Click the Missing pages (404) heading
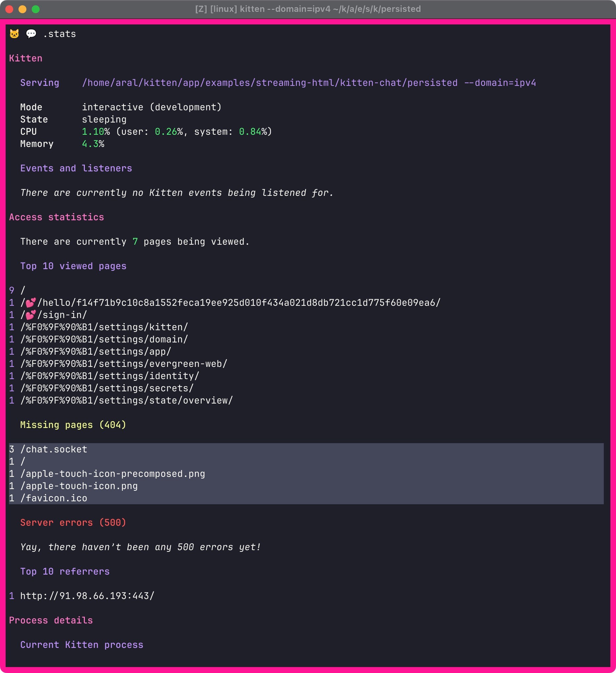Viewport: 616px width, 673px height. 73,425
